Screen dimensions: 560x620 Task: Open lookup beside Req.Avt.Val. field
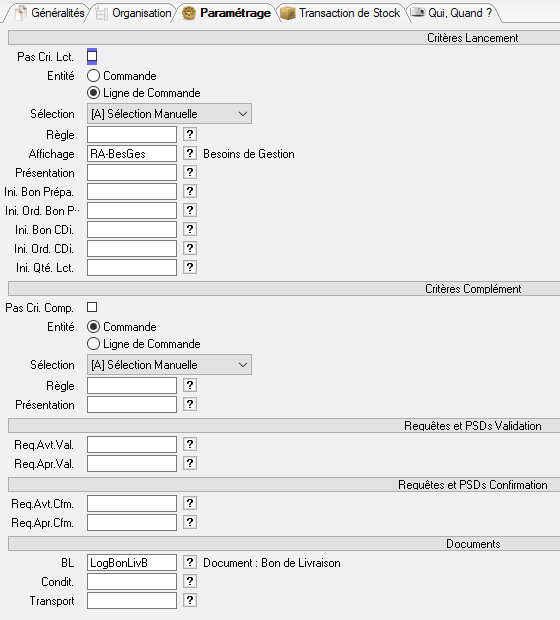[x=190, y=444]
